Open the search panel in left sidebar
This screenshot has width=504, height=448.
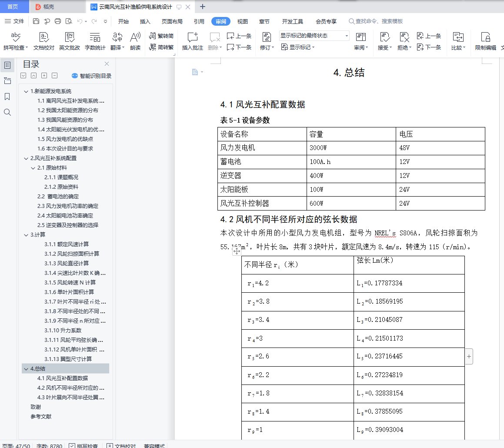point(7,112)
